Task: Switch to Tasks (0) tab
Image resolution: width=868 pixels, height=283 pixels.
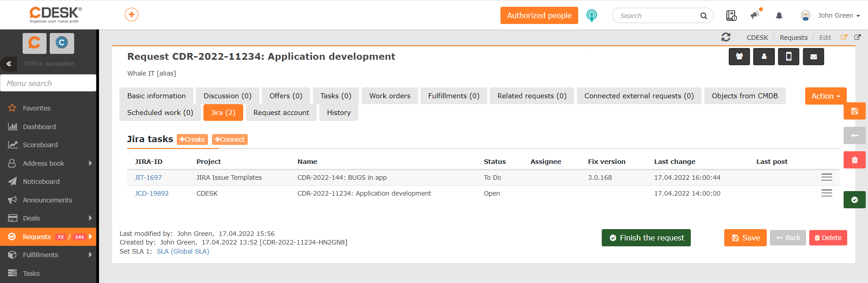Action: (x=336, y=96)
